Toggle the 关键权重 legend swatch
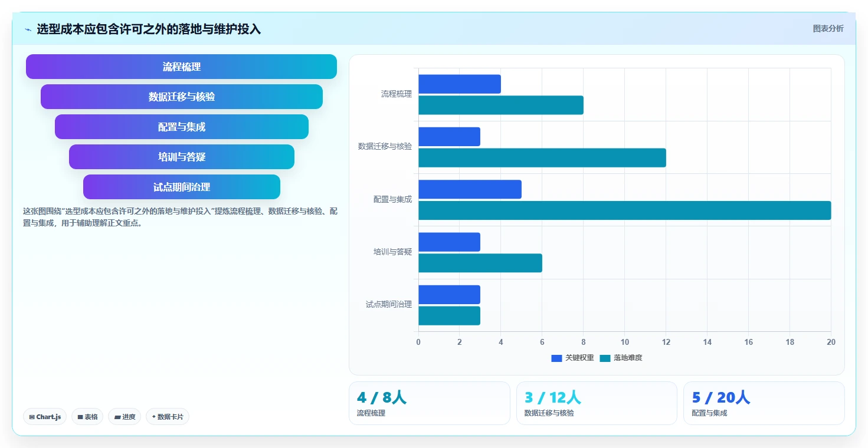868x448 pixels. tap(556, 358)
